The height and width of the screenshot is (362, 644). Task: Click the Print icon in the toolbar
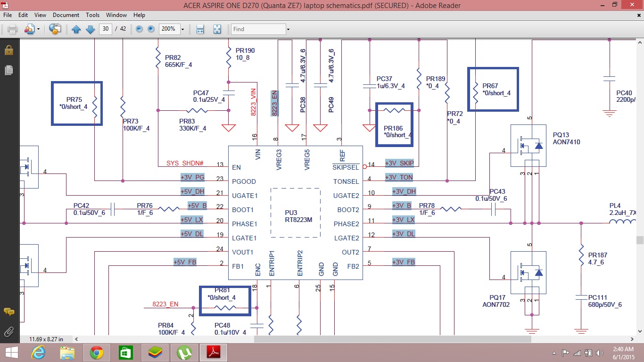(x=12, y=29)
